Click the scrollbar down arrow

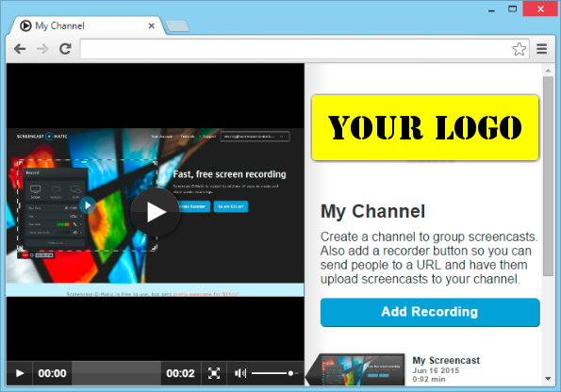point(548,379)
